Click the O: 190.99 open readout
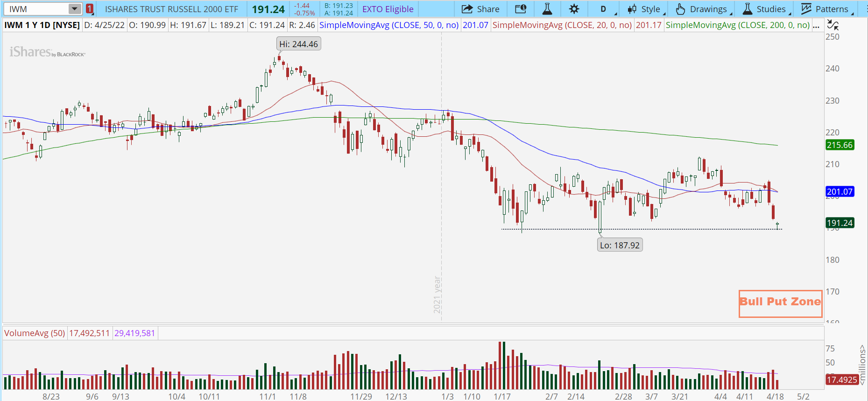868x401 pixels. [147, 25]
